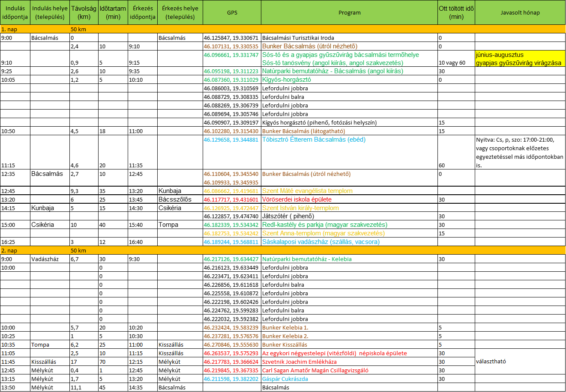This screenshot has width=566, height=392.
Task: Click the Natúrparki bemutatóház - Kelebia cell
Action: click(x=308, y=259)
